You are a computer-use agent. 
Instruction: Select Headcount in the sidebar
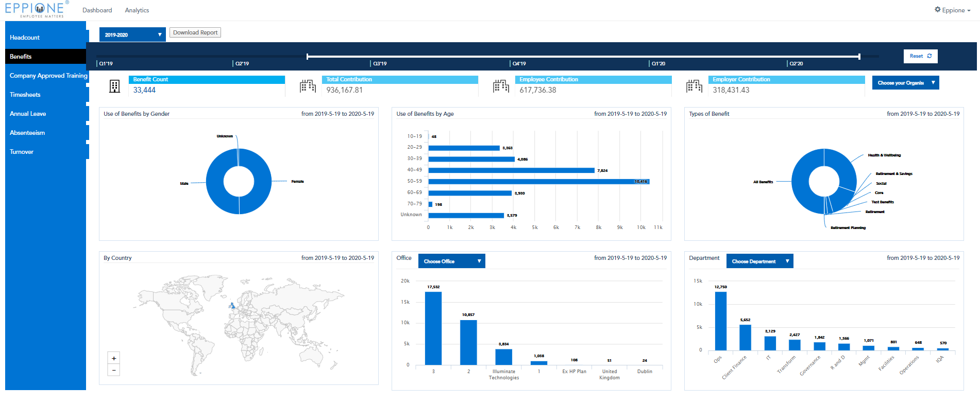click(25, 38)
